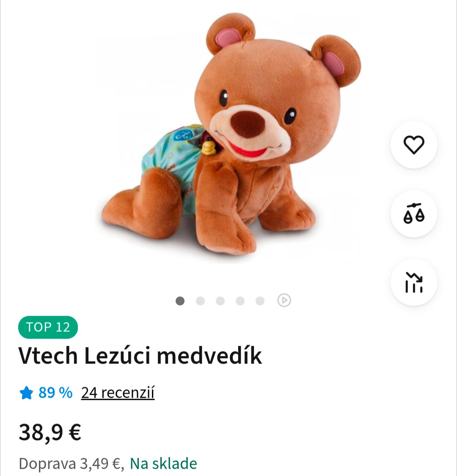The width and height of the screenshot is (457, 476).
Task: Tap the blue star rating icon
Action: (26, 393)
